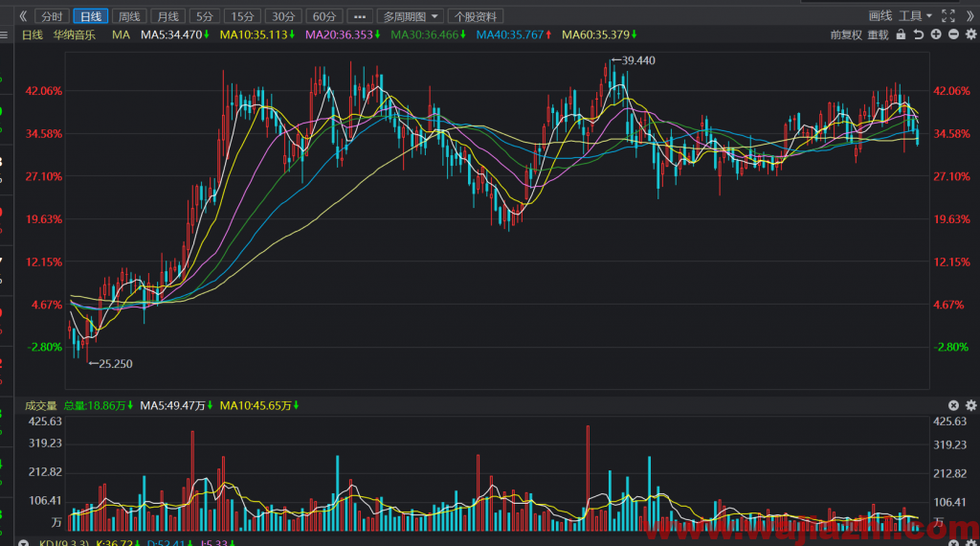Click volume MA10:45.65万 value
This screenshot has width=980, height=546.
258,406
